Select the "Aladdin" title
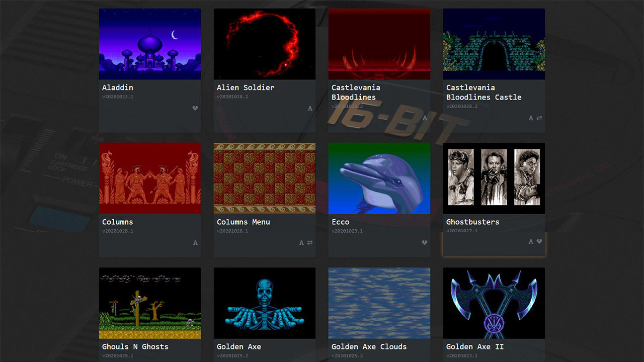The width and height of the screenshot is (644, 362). click(118, 87)
